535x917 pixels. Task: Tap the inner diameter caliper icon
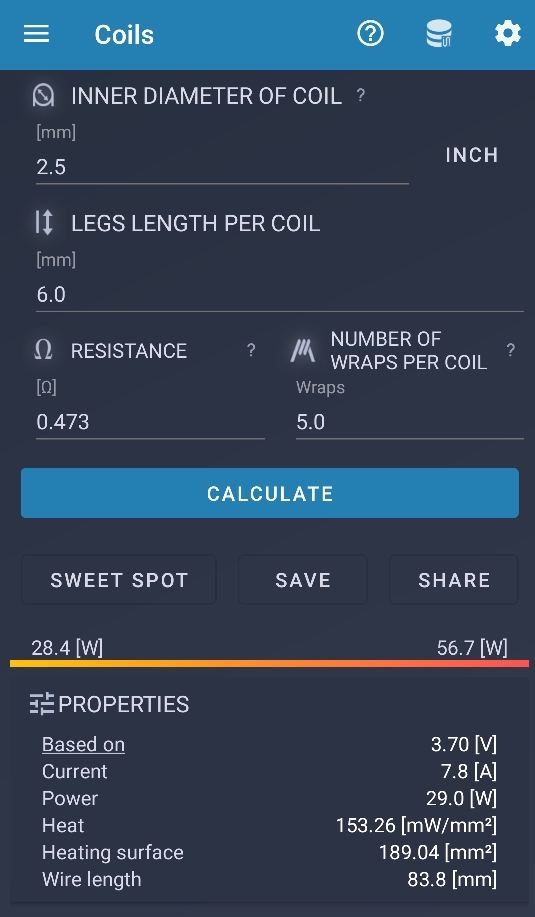pos(43,95)
